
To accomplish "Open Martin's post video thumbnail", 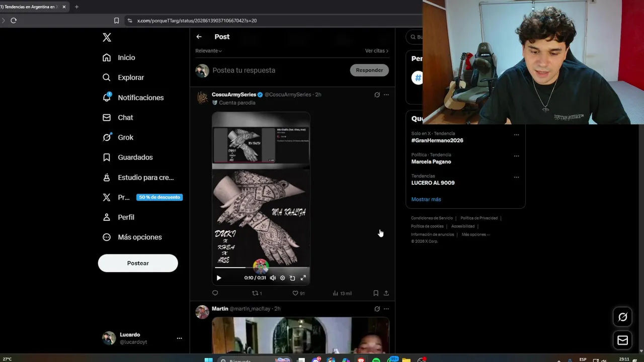I will (x=300, y=335).
